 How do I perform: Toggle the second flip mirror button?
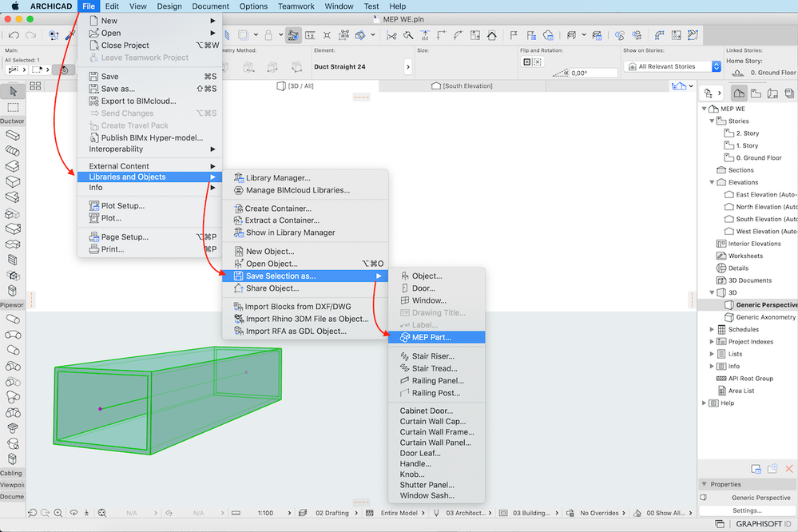point(538,62)
